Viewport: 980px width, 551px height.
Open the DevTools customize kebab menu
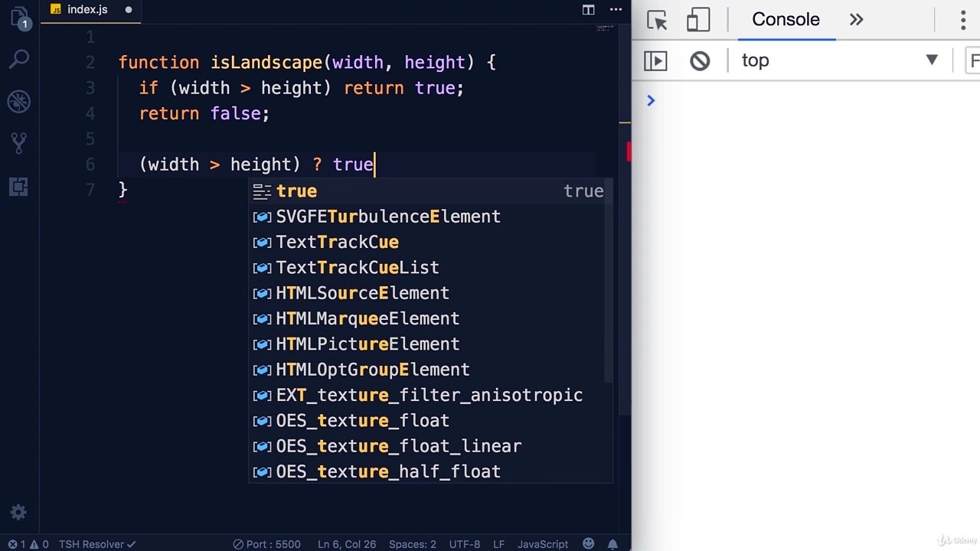[963, 20]
